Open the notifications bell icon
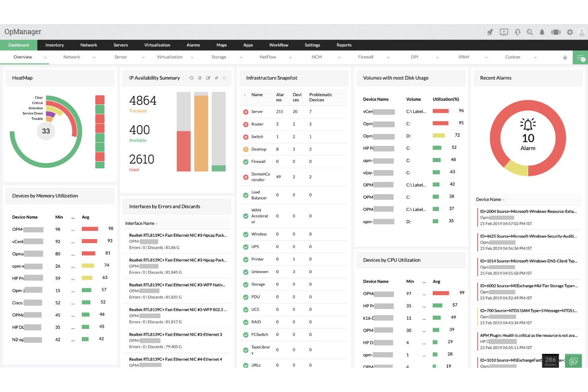Viewport: 588px width, 392px height. (x=542, y=32)
